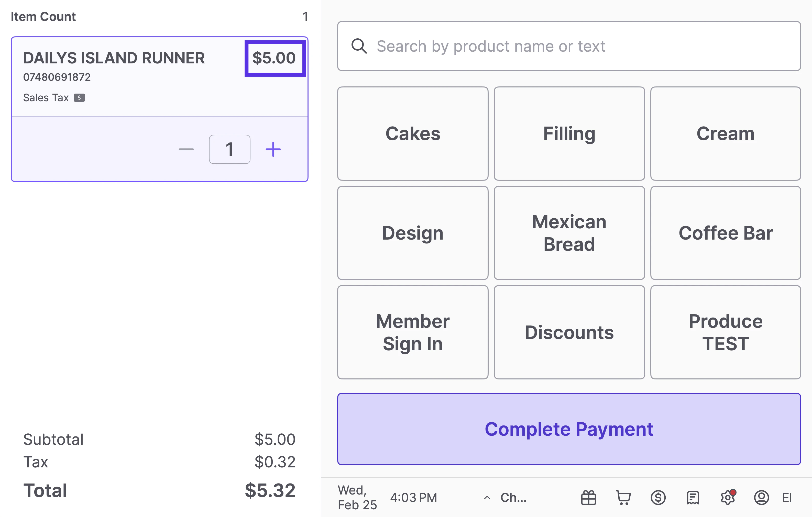Open the Cakes category
Viewport: 812px width, 517px height.
412,133
